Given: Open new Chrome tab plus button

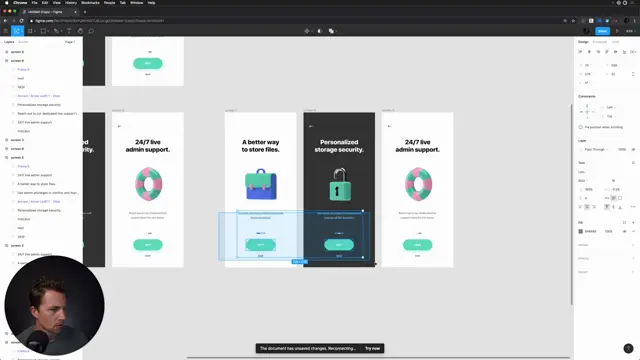Looking at the screenshot, I should click(x=85, y=12).
